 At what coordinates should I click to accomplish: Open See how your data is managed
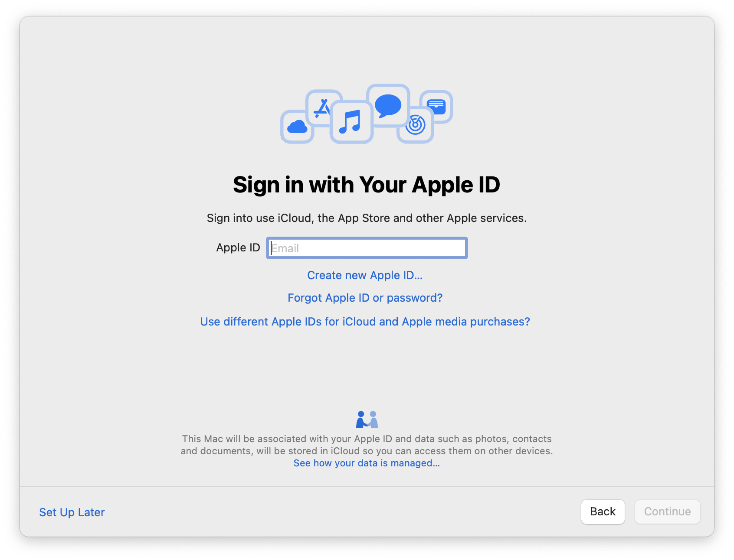coord(367,463)
